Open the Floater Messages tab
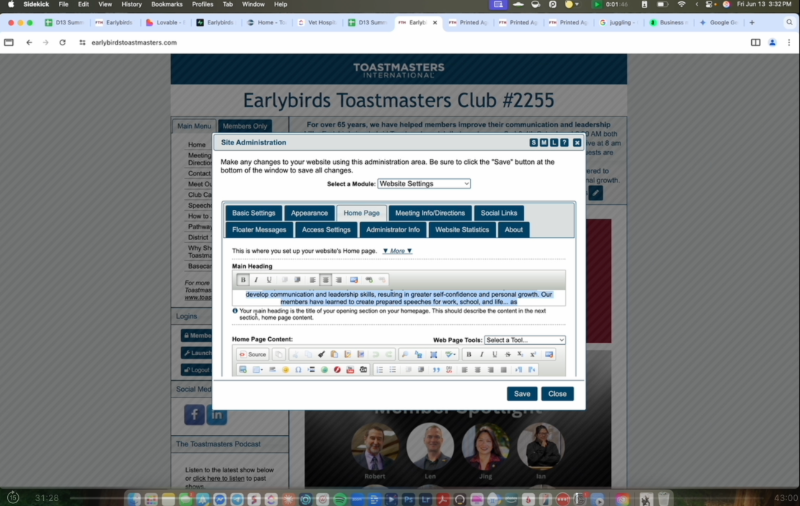800x506 pixels. pyautogui.click(x=259, y=230)
